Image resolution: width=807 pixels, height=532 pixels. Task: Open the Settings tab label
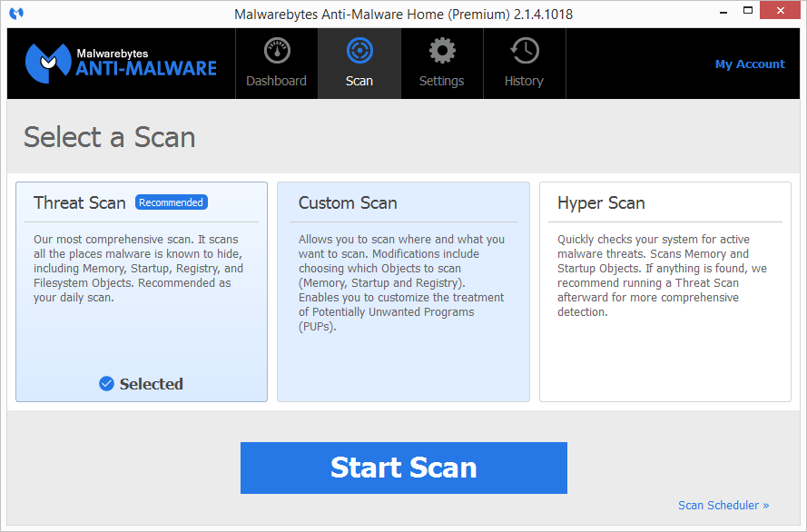(442, 81)
